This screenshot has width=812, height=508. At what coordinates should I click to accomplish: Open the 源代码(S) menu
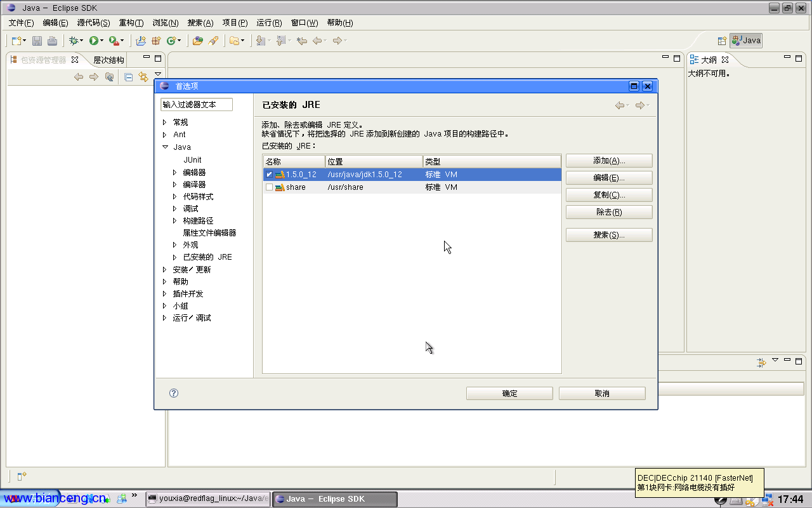point(93,23)
